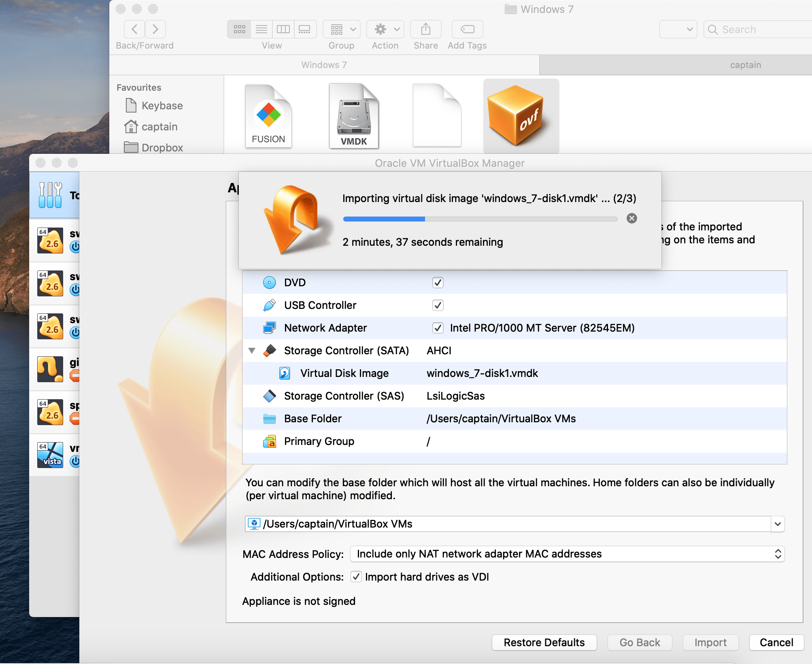Click the Share toolbar icon
This screenshot has width=812, height=664.
(425, 29)
